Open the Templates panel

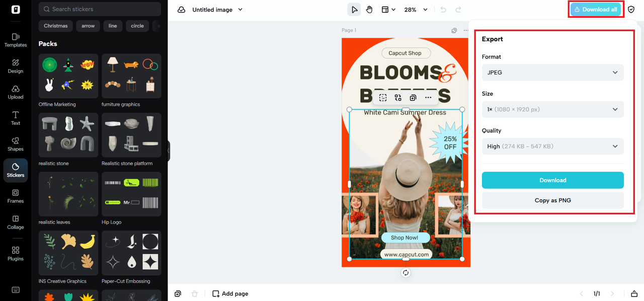coord(16,40)
